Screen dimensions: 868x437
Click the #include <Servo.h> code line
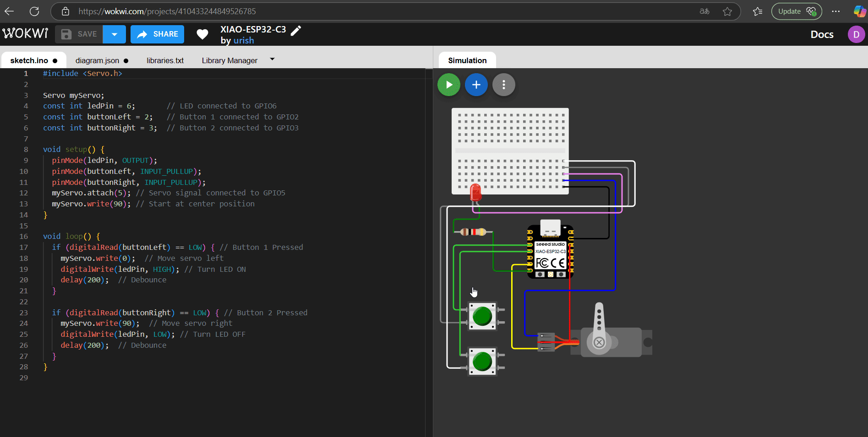(x=82, y=73)
